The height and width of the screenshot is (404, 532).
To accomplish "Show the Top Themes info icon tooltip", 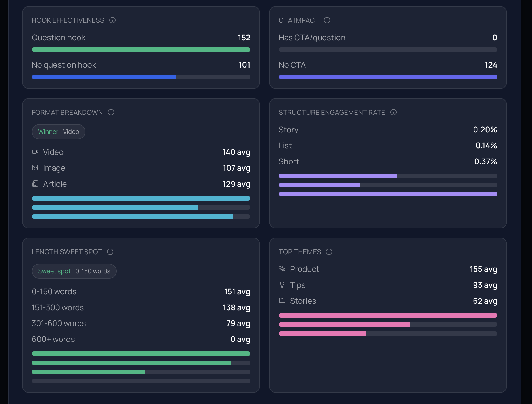I will [x=329, y=252].
